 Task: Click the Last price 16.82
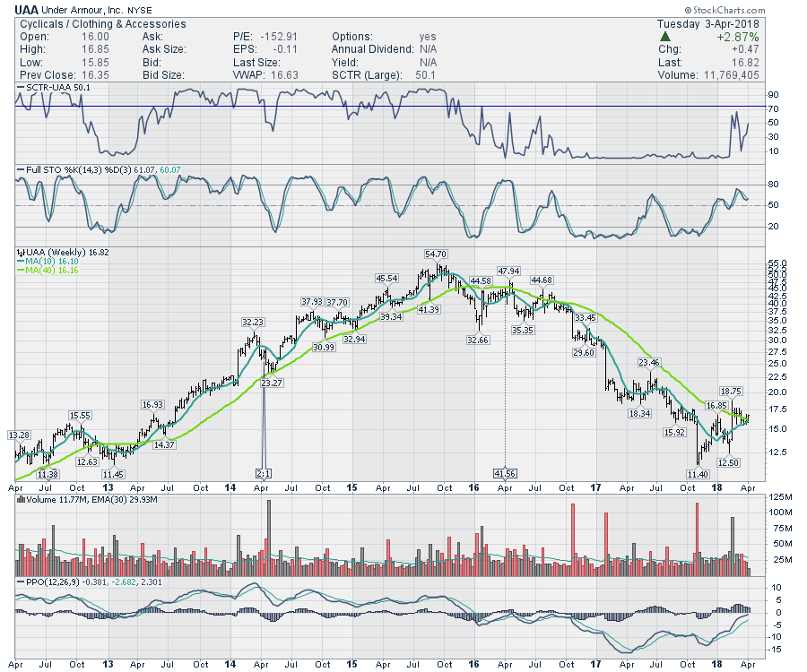click(745, 63)
